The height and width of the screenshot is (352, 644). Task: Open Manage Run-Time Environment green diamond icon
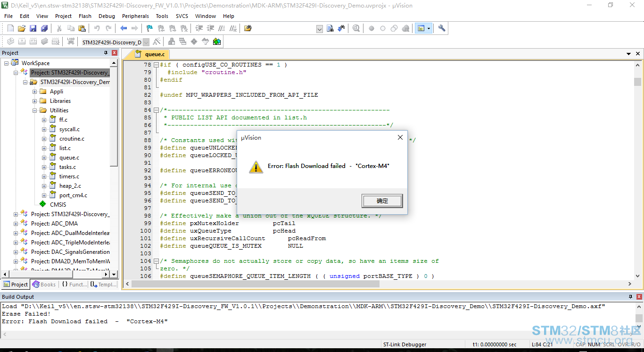194,42
